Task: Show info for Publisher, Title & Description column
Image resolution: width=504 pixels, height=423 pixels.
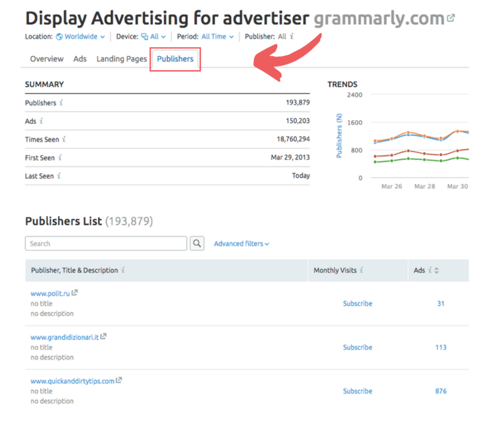Action: click(123, 270)
